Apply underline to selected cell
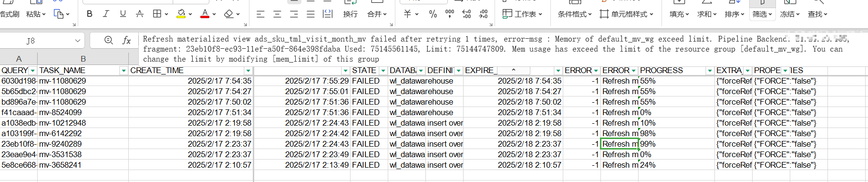 coord(123,14)
